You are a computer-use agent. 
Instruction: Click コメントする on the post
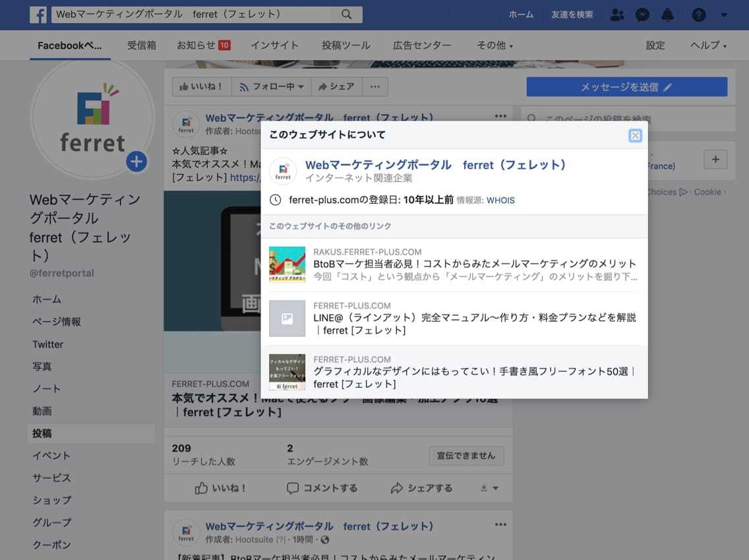322,488
